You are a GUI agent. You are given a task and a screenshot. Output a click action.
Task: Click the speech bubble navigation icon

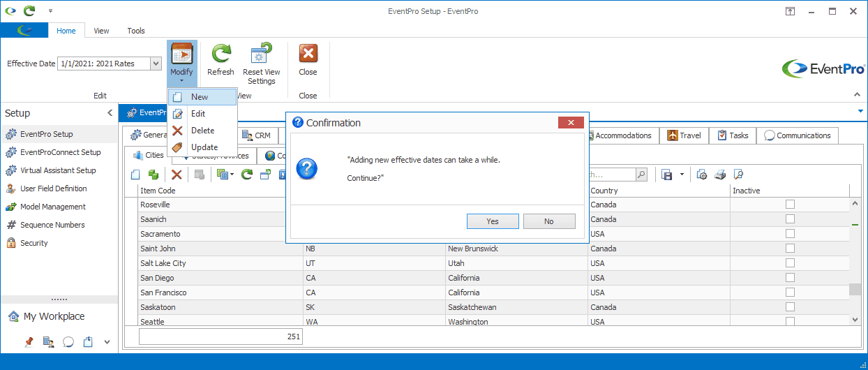[x=68, y=342]
